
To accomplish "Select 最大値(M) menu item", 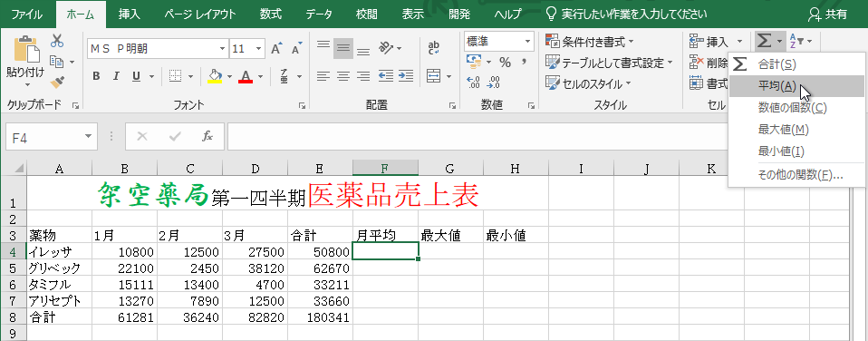I will [796, 129].
